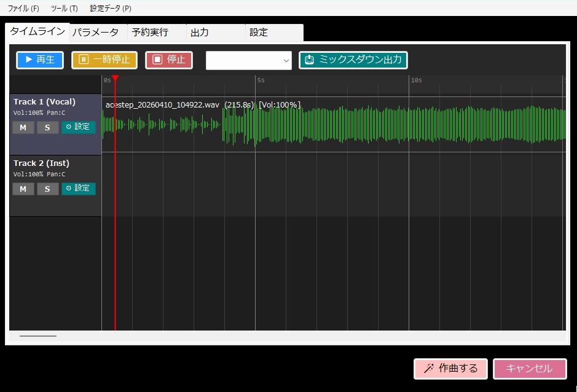Viewport: 577px width, 392px height.
Task: Open the empty dropdown beside the stop button
Action: [248, 61]
